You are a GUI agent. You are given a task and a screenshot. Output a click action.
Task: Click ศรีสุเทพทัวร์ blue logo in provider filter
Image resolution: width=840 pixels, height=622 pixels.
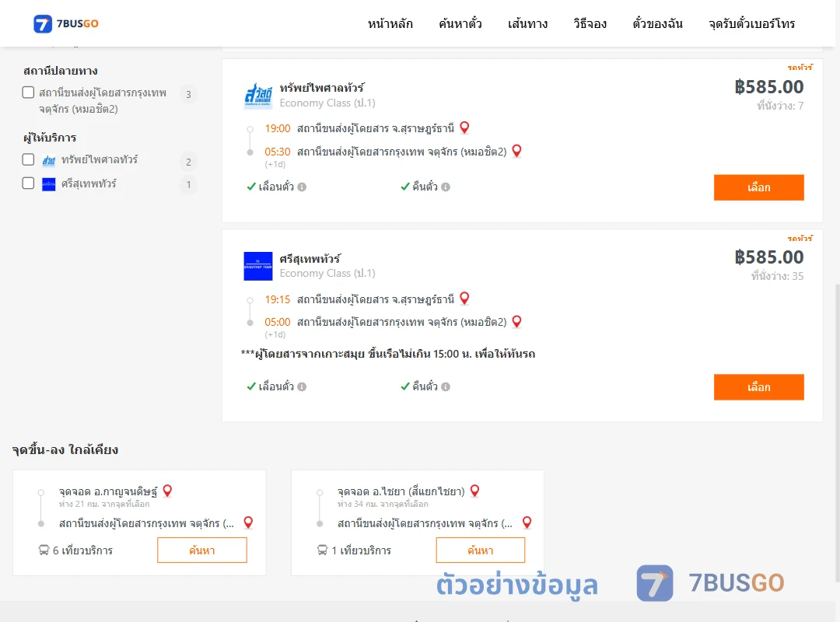coord(49,184)
